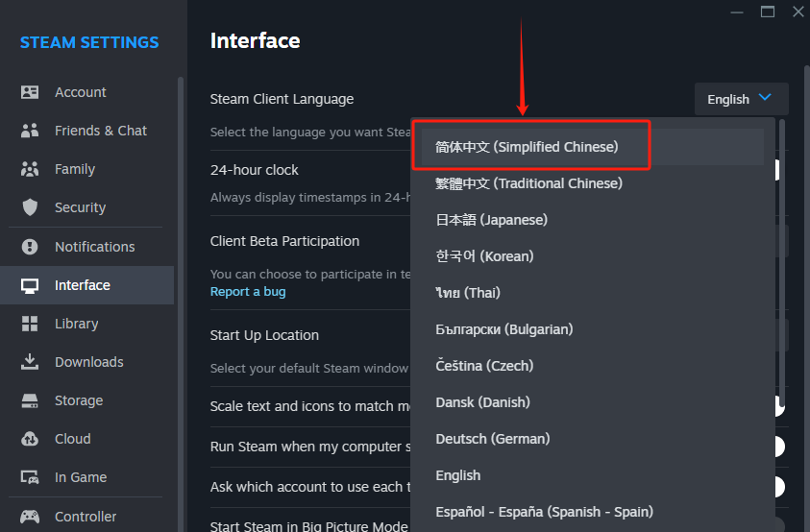
Task: Click the Downloads arrow icon
Action: click(x=30, y=362)
